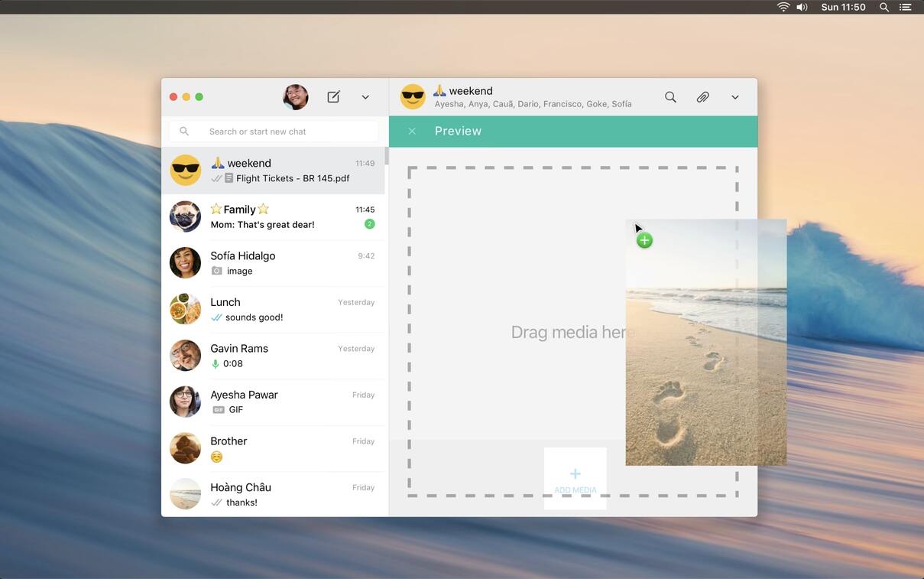Click the clock showing Sun 11:50

point(843,7)
